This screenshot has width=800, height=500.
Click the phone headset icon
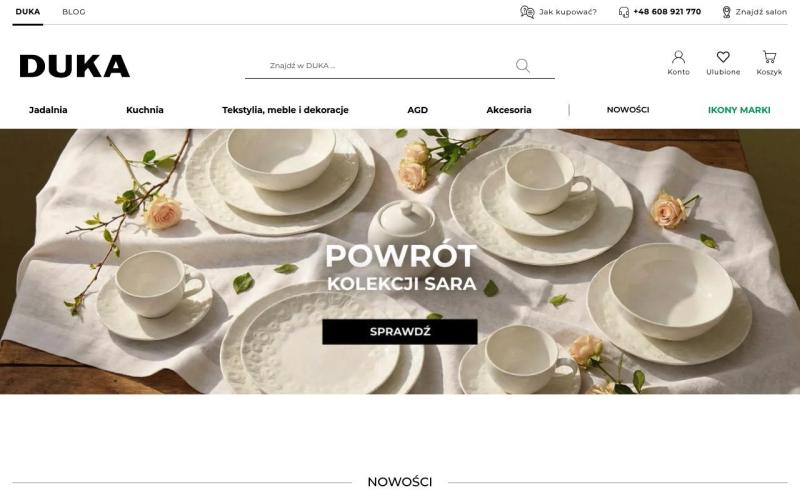point(623,12)
